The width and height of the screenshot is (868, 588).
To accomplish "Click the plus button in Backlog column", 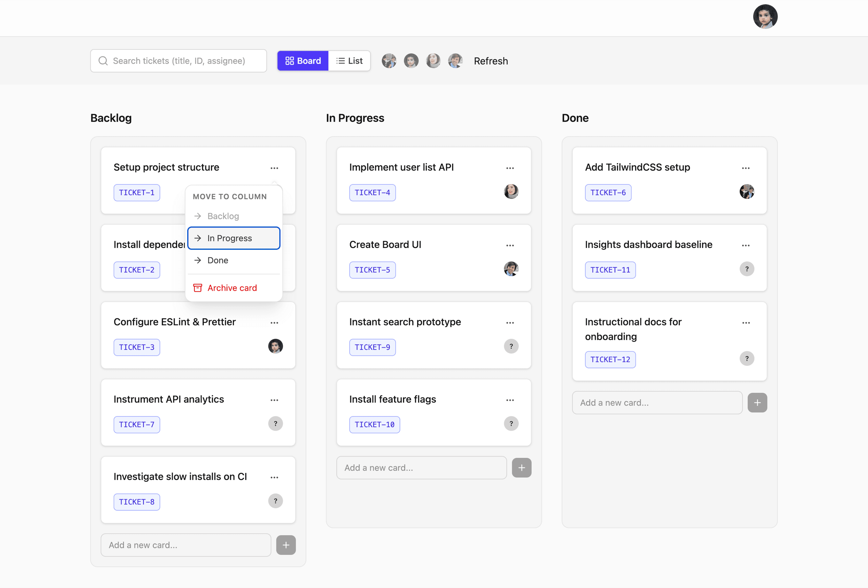I will (x=286, y=545).
